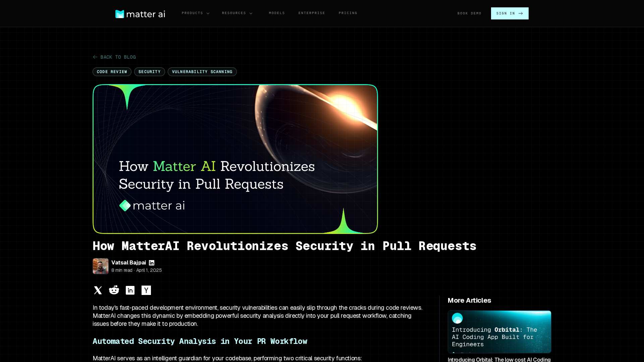Open the Introducing Orbital article thumbnail
644x362 pixels.
[499, 332]
